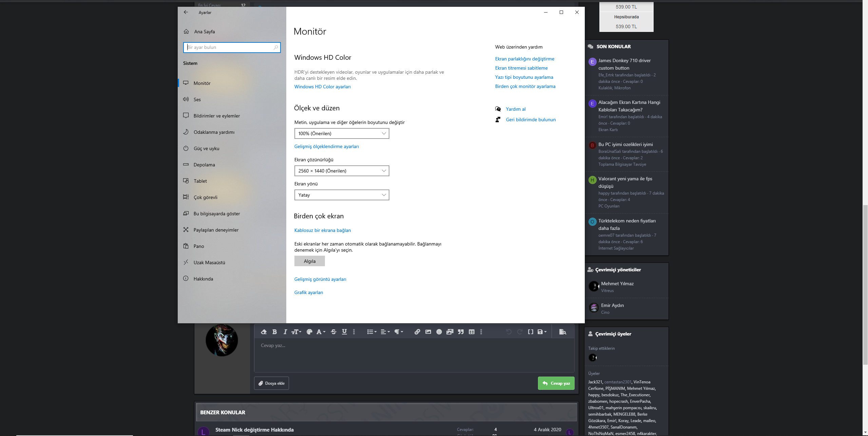
Task: Click the insert link chain icon
Action: (417, 332)
